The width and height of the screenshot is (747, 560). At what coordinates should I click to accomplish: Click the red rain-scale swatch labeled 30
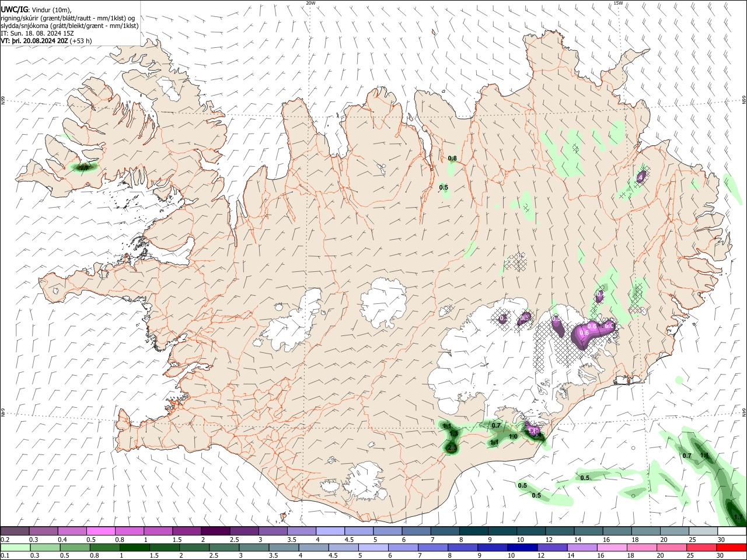(x=731, y=547)
